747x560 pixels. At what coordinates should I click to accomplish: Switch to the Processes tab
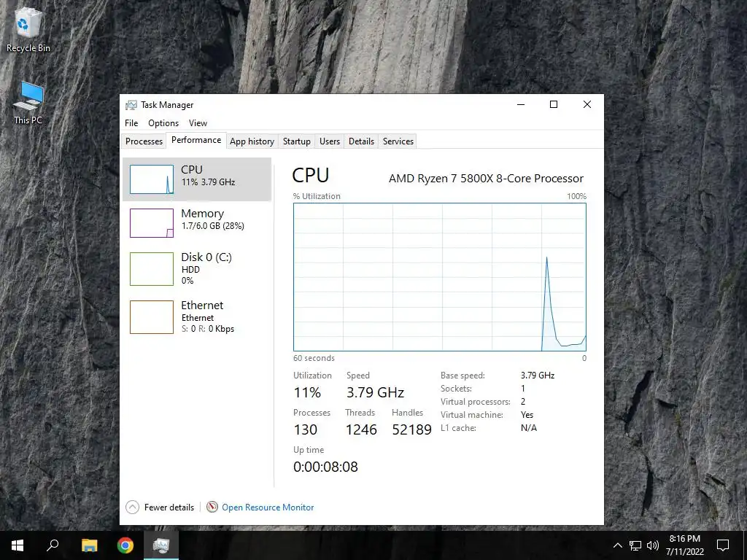click(144, 141)
